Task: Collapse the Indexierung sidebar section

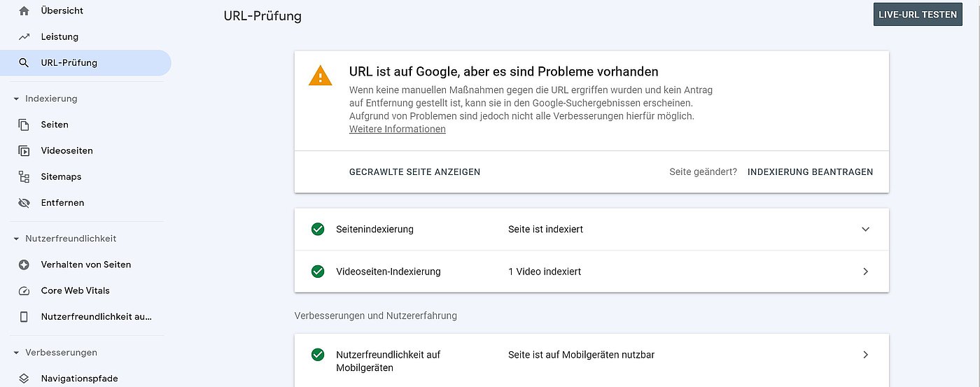Action: tap(16, 99)
